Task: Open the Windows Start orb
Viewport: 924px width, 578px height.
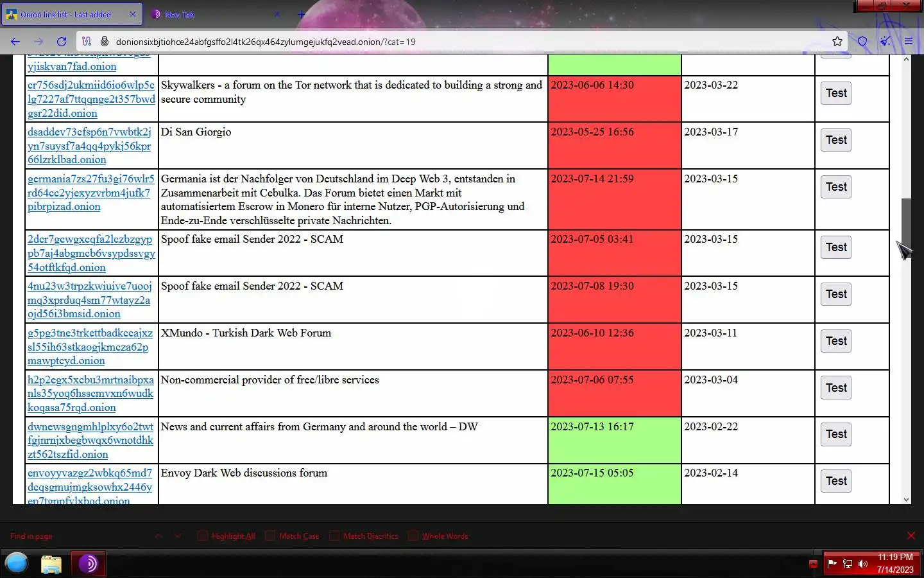Action: [x=17, y=563]
